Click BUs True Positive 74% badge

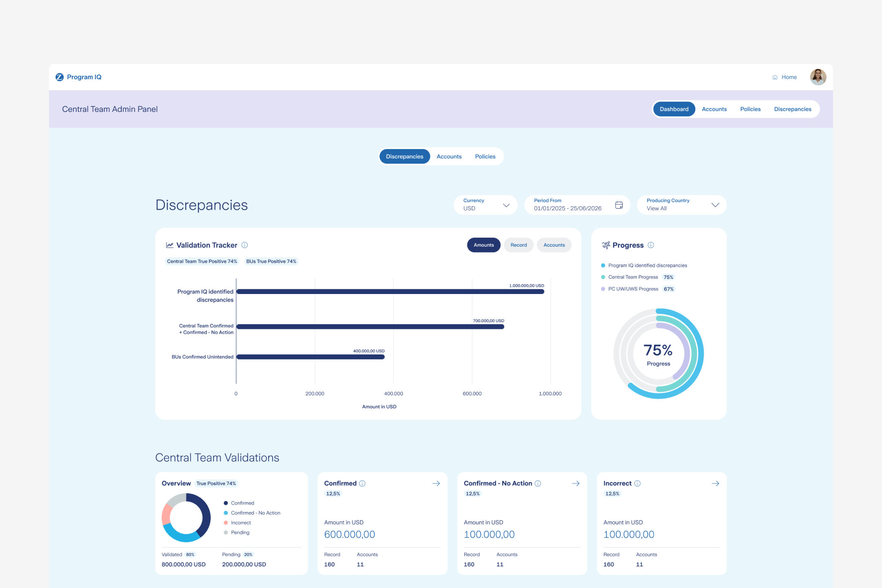(271, 261)
